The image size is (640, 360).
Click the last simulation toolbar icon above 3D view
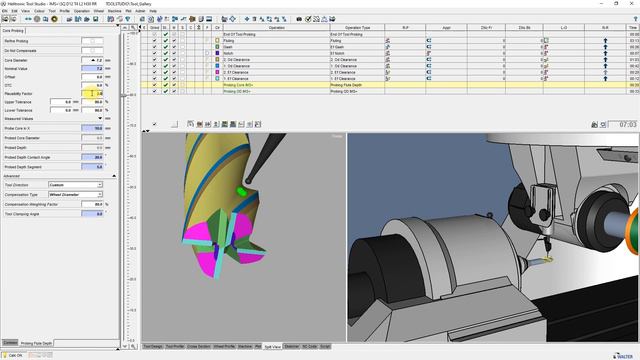[x=258, y=124]
